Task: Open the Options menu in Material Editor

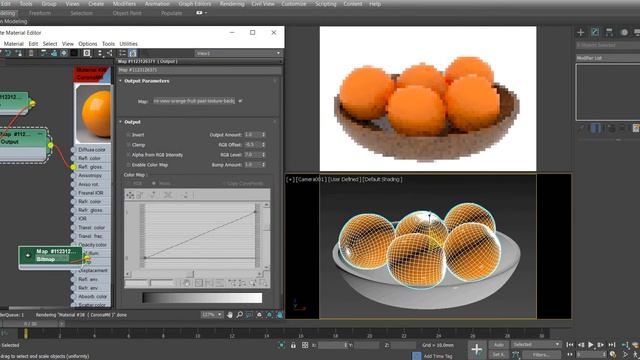Action: coord(88,44)
